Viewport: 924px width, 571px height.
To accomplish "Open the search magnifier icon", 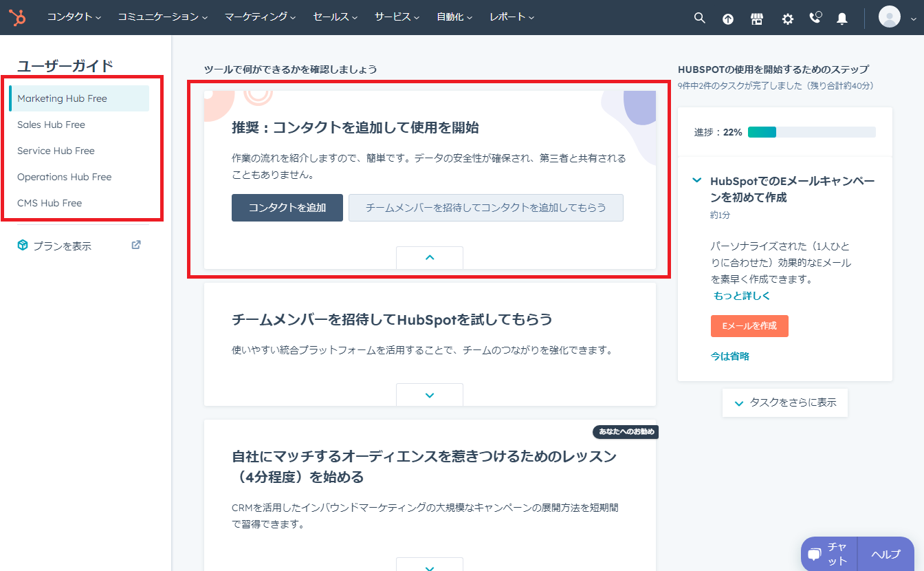I will click(x=699, y=18).
